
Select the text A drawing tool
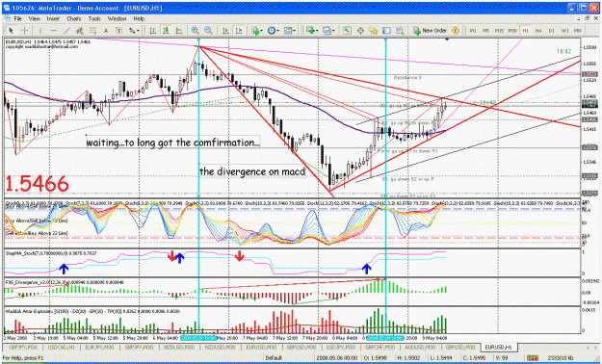pyautogui.click(x=106, y=31)
